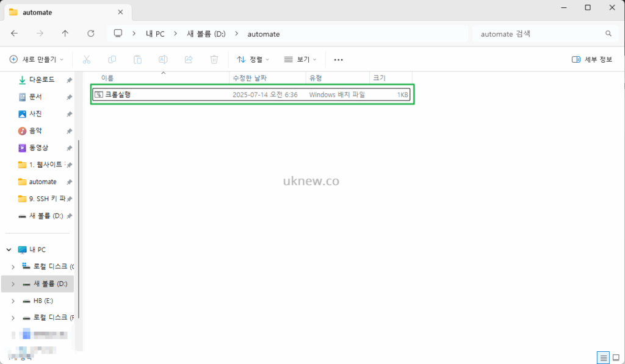Click the Share icon in the toolbar
Image resolution: width=625 pixels, height=364 pixels.
point(188,59)
